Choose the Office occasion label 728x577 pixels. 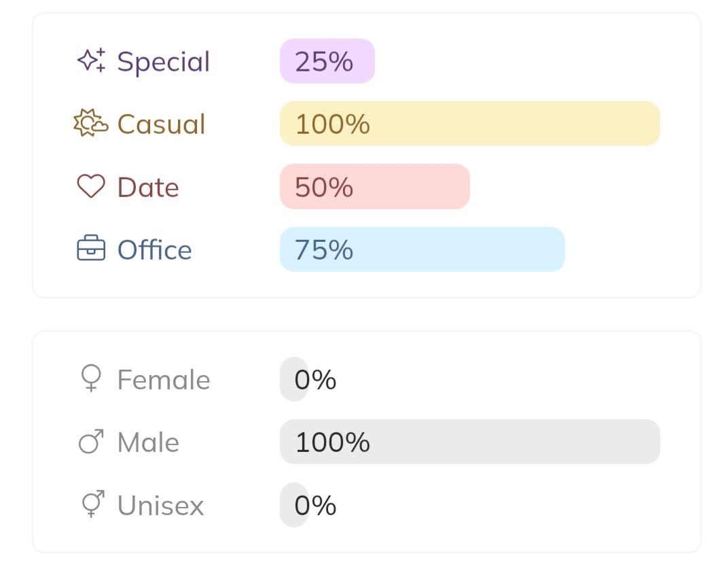tap(155, 250)
